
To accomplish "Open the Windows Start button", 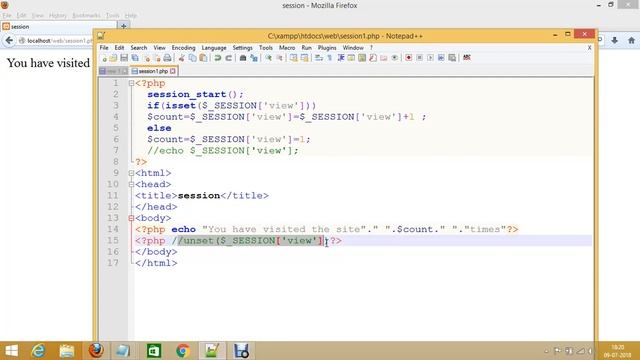I will 11,351.
